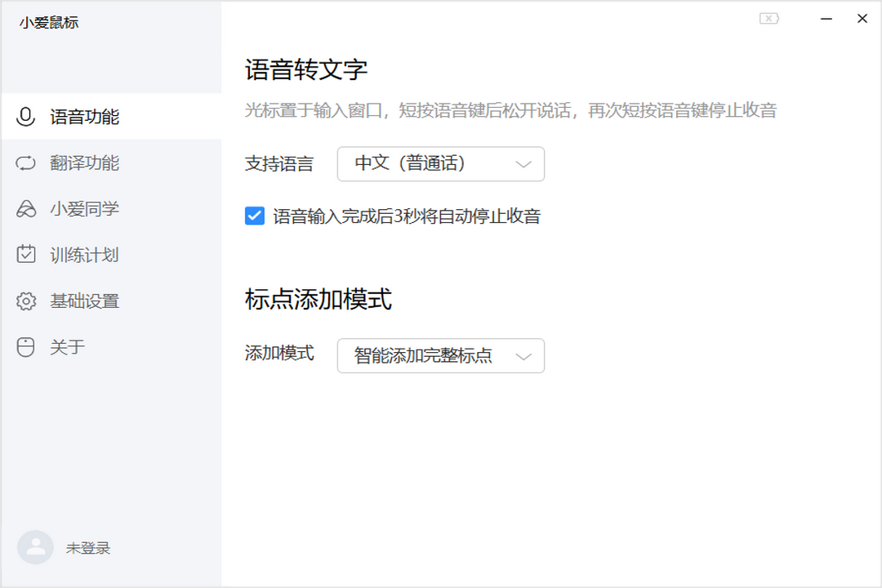Image resolution: width=882 pixels, height=588 pixels.
Task: Open the 支持语言 dropdown showing 中文（普通话）
Action: pyautogui.click(x=440, y=164)
